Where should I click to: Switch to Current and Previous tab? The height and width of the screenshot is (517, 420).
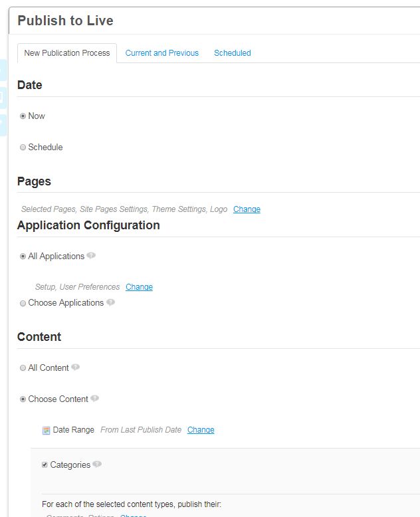161,53
